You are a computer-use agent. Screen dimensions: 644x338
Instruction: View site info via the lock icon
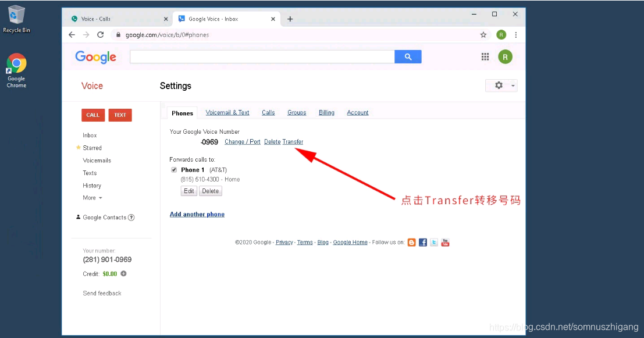click(x=118, y=35)
